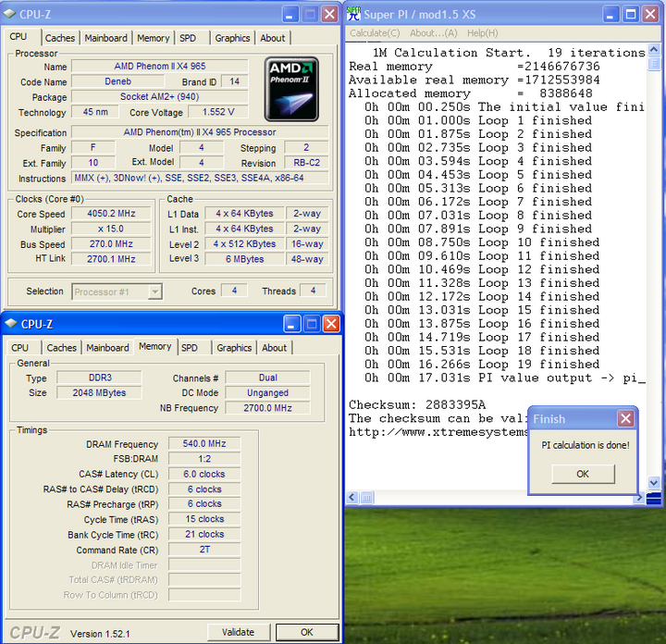Click the Bank Cycle Time value 21 clocks
The image size is (666, 644).
coord(204,535)
